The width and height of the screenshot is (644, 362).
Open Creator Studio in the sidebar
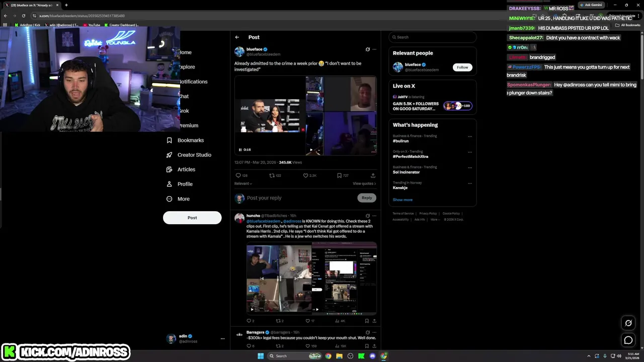(189, 155)
